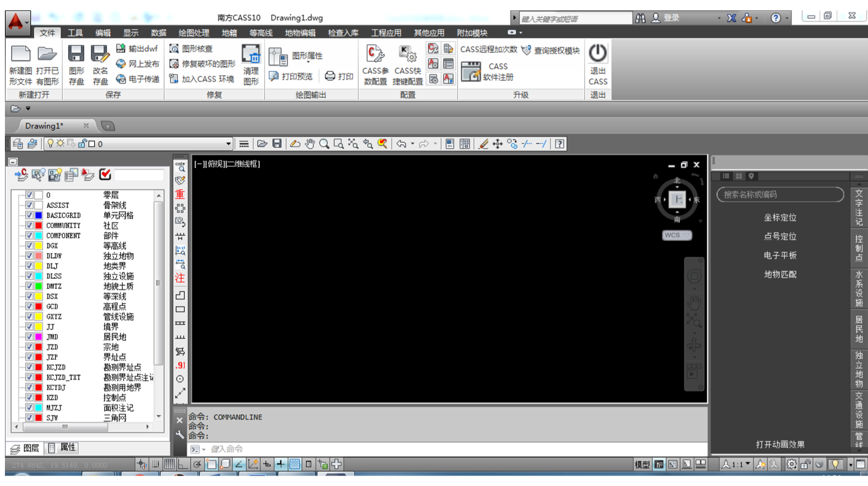
Task: Open the annotation scale 1:1 dropdown
Action: [747, 465]
